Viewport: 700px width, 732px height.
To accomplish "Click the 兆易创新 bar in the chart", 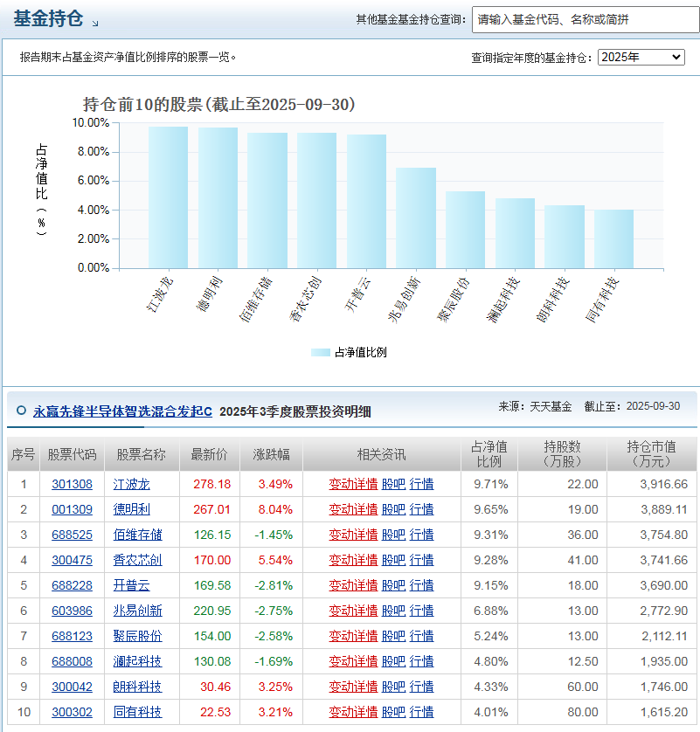I will (416, 218).
